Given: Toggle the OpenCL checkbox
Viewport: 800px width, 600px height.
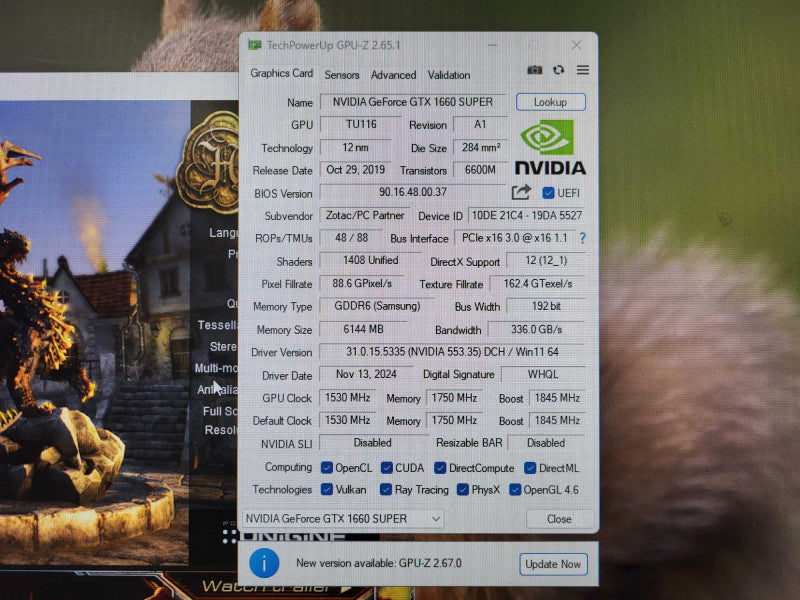Looking at the screenshot, I should click(327, 468).
